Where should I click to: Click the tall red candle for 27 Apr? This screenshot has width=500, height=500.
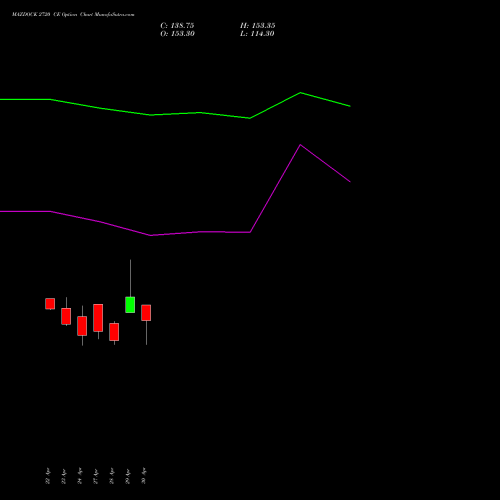[98, 318]
